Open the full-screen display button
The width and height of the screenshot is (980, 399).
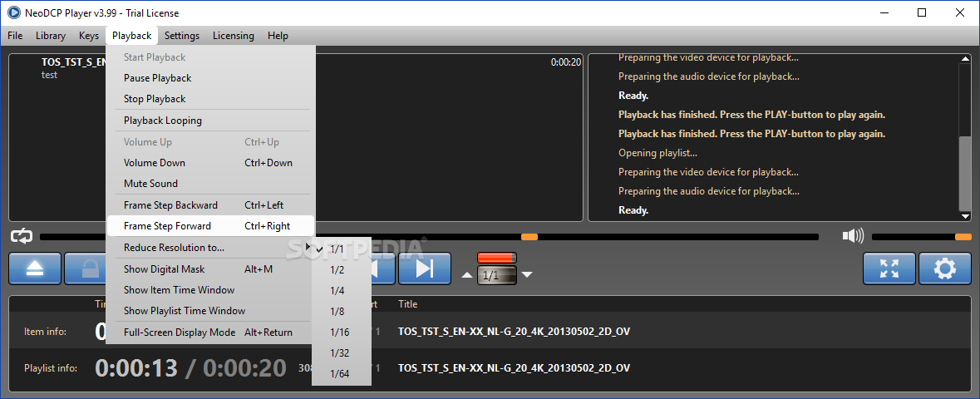click(x=889, y=269)
